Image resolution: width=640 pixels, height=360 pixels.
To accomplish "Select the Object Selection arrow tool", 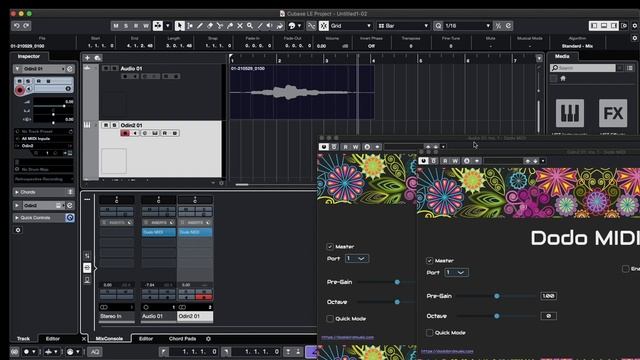I will coord(180,26).
